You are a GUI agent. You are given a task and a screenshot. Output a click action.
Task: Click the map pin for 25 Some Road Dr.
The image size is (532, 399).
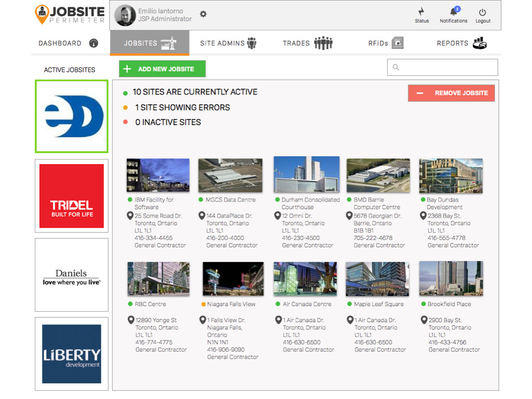coord(130,216)
